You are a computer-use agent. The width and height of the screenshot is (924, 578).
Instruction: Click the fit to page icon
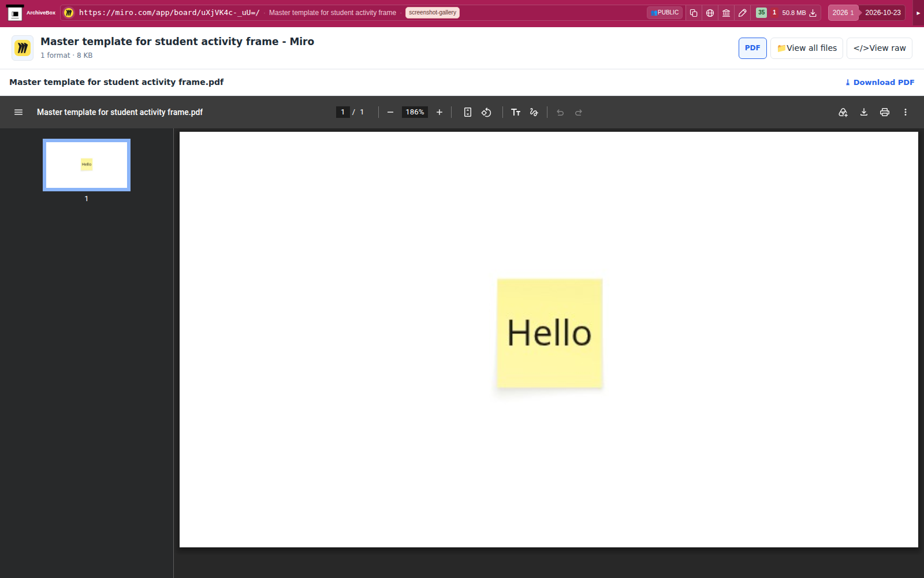point(468,112)
